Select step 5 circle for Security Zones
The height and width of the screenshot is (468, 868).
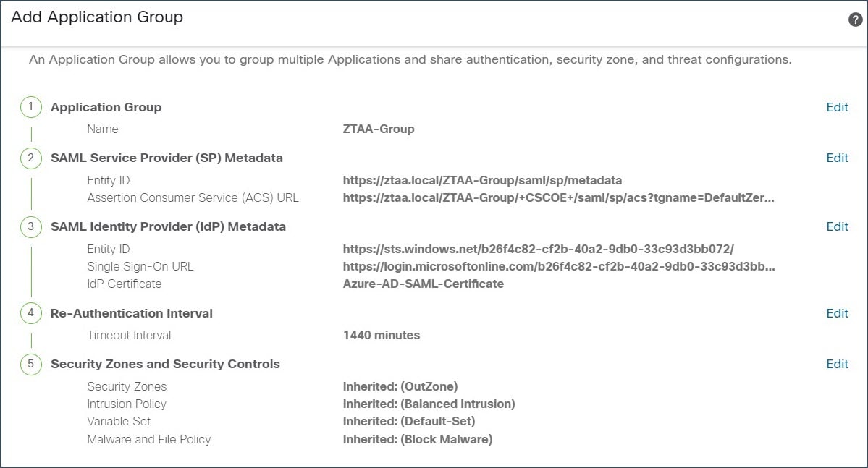31,364
